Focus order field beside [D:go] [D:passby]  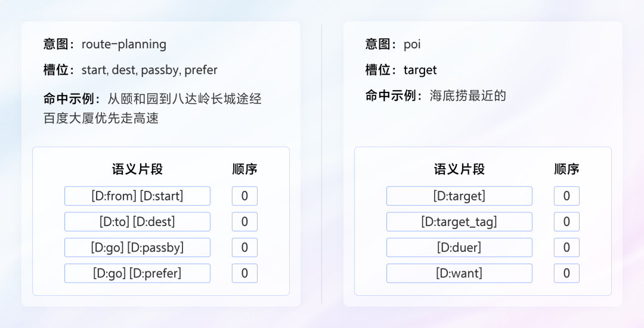point(244,247)
